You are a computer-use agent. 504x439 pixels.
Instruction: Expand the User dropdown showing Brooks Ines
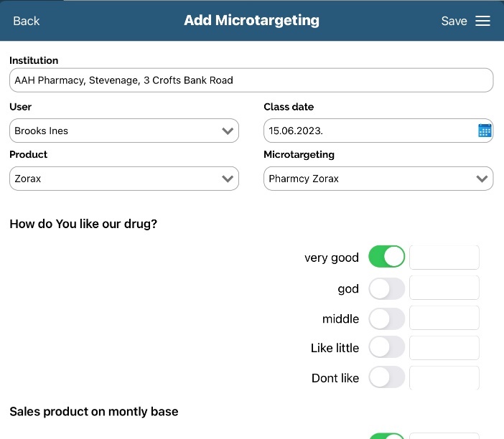tap(123, 131)
